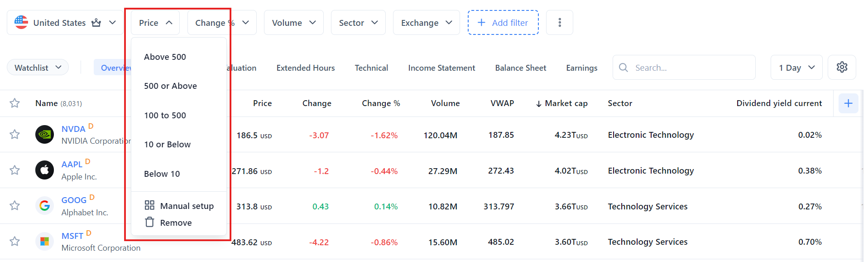Viewport: 868px width, 262px height.
Task: Toggle the favorite star for MSFT
Action: click(15, 241)
